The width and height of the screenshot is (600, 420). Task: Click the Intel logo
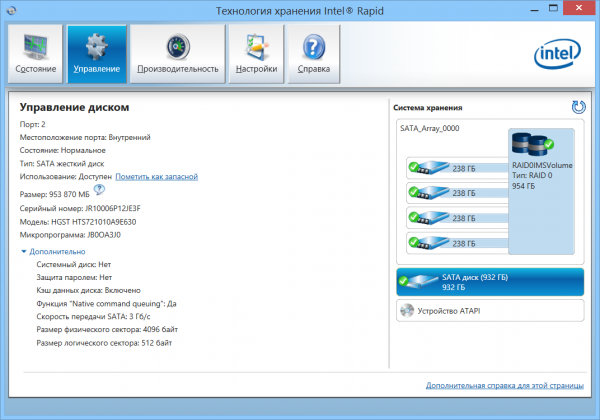(557, 54)
